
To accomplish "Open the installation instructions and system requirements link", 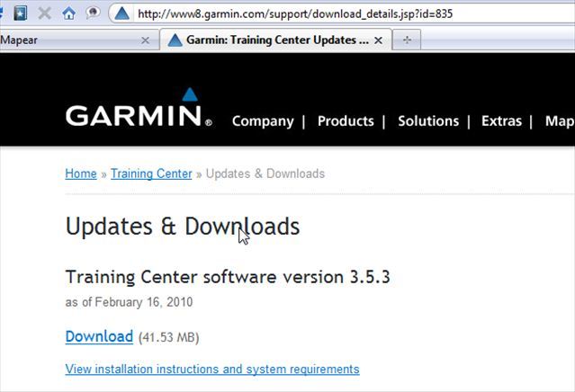I will pyautogui.click(x=212, y=369).
